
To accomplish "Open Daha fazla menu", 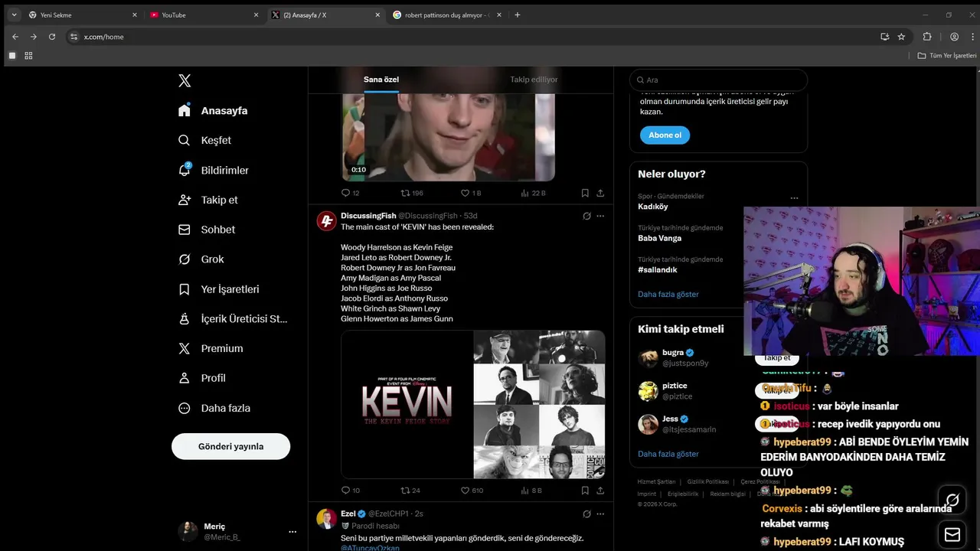I will click(x=214, y=408).
